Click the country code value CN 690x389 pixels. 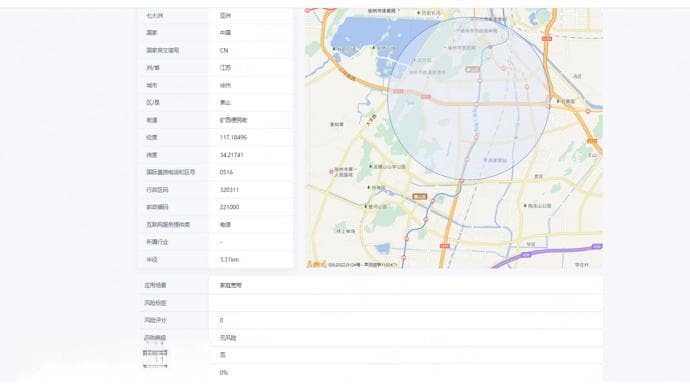[x=224, y=50]
